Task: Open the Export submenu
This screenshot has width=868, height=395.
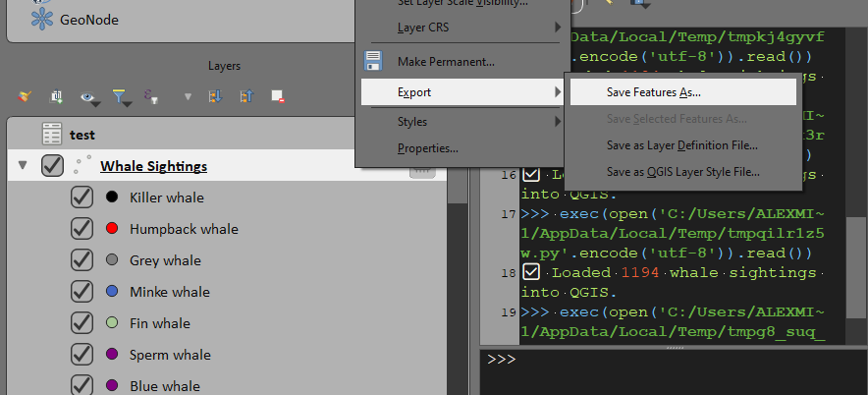Action: tap(462, 92)
